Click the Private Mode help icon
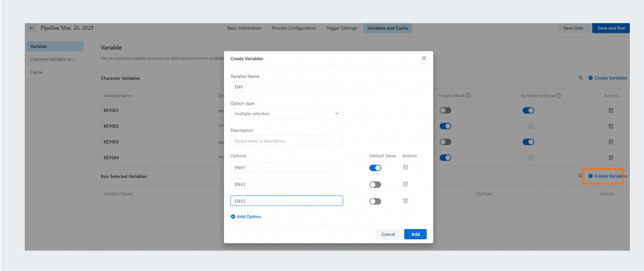 click(x=468, y=96)
